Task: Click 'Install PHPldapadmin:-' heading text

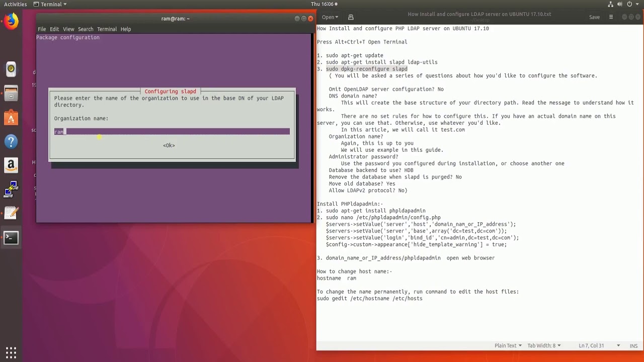Action: point(350,204)
